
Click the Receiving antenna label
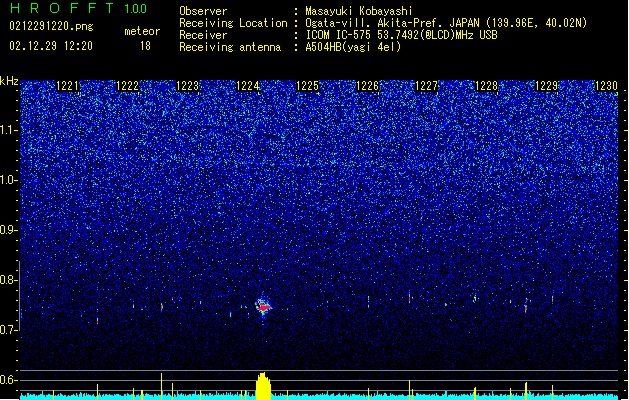tap(230, 47)
